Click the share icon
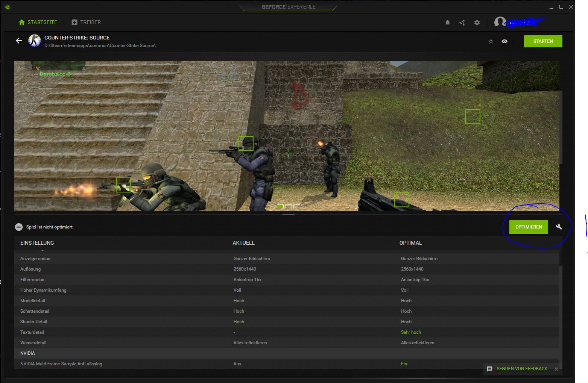Viewport: 588px width, 383px height. pyautogui.click(x=462, y=23)
